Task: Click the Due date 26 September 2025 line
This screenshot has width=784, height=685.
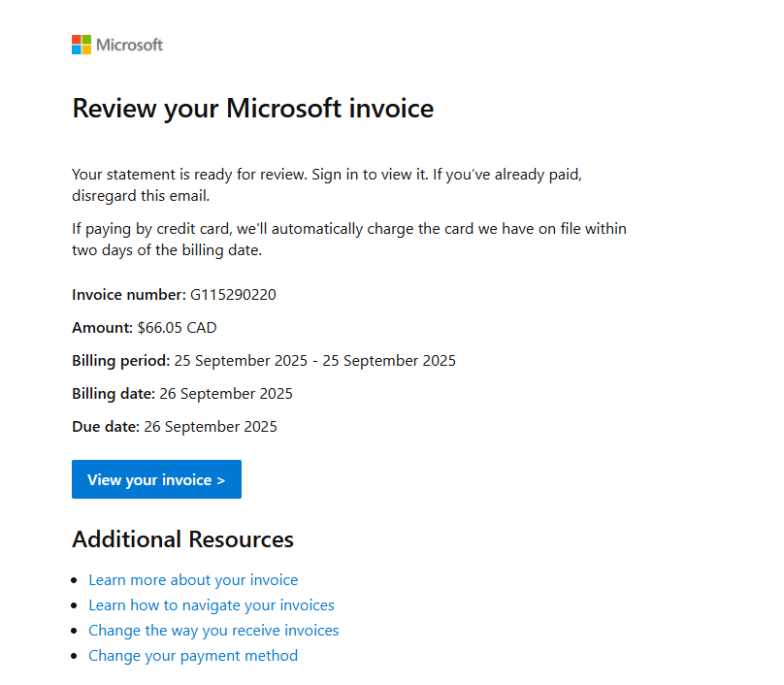Action: (174, 427)
